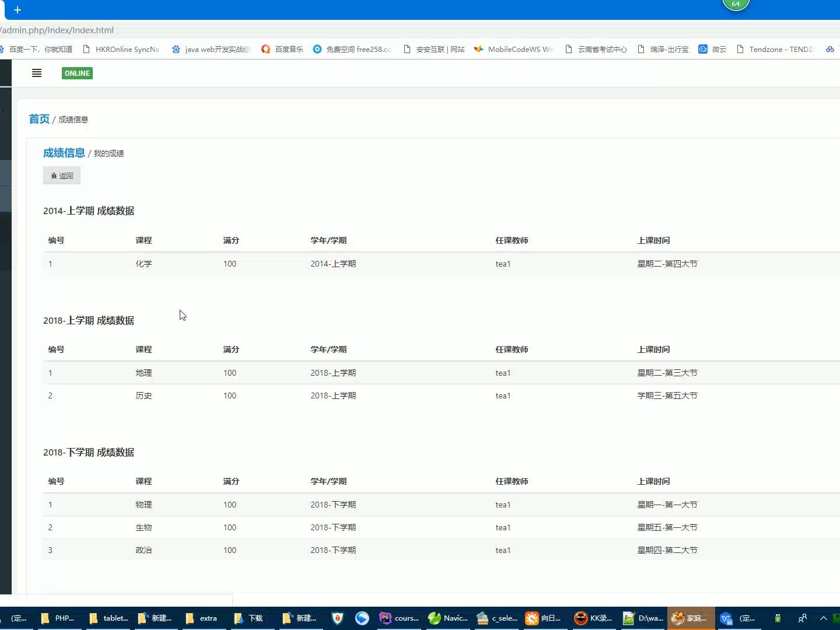Open the java web开发实战 bookmark

click(x=211, y=49)
